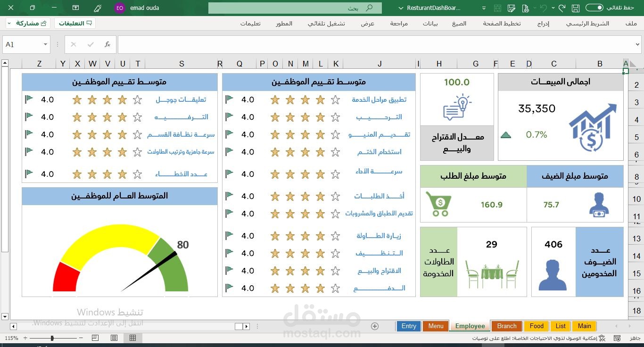The height and width of the screenshot is (347, 644).
Task: Open the Name Box A1 dropdown arrow
Action: (45, 44)
